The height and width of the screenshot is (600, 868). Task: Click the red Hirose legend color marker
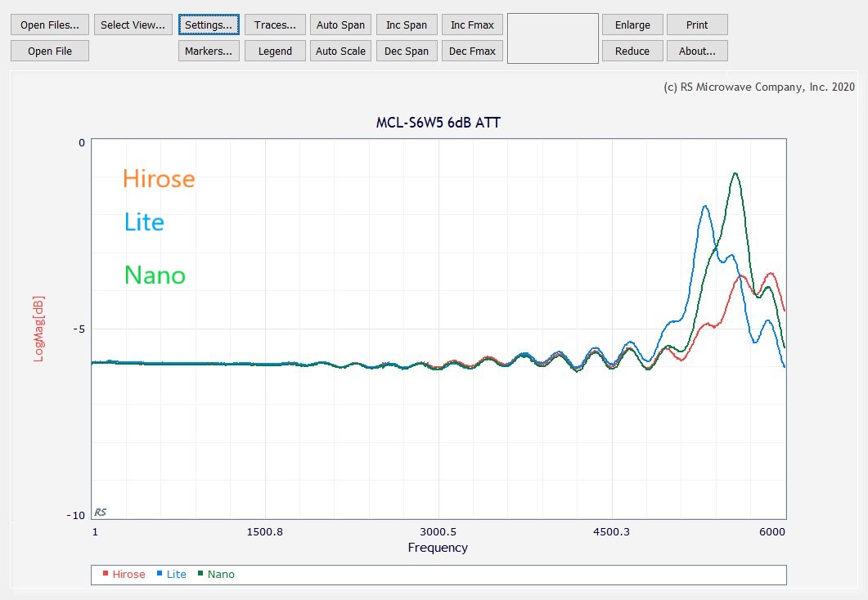[x=106, y=574]
